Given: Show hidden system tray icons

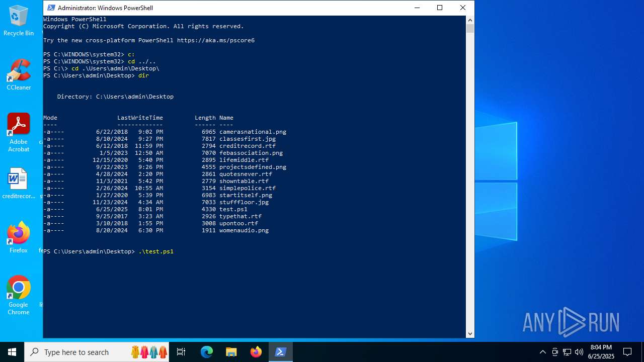Looking at the screenshot, I should 542,352.
